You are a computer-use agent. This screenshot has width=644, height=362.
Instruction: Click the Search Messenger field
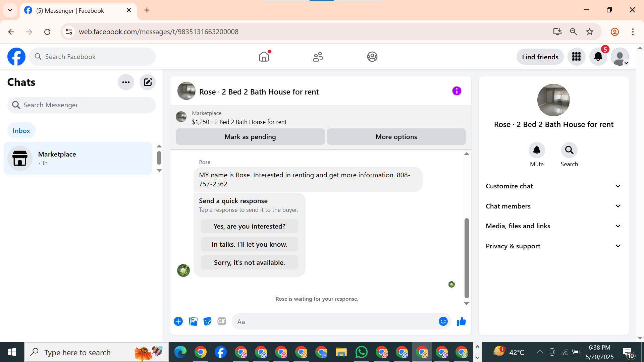82,105
